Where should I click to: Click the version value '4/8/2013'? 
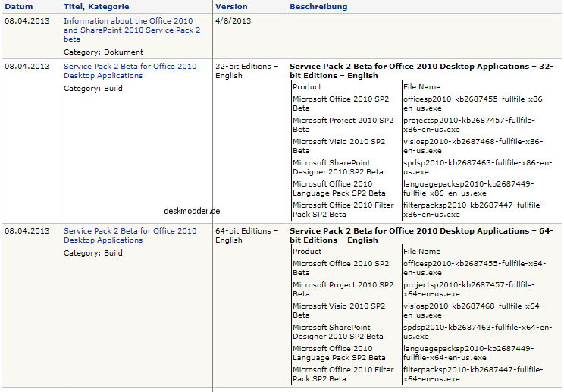(233, 21)
